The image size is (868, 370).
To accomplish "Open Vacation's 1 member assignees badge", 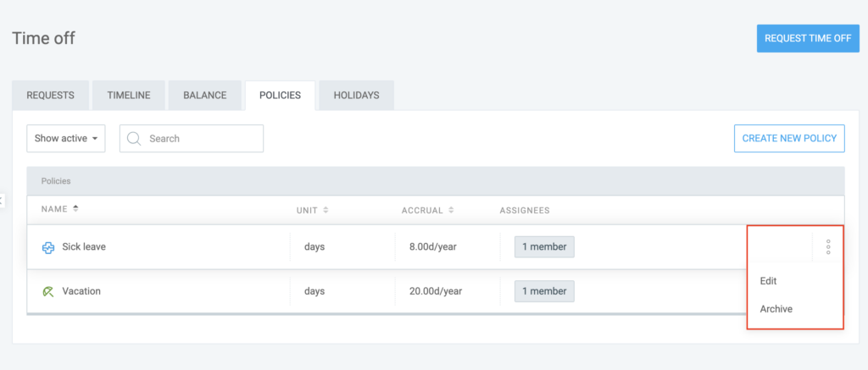I will pos(544,291).
